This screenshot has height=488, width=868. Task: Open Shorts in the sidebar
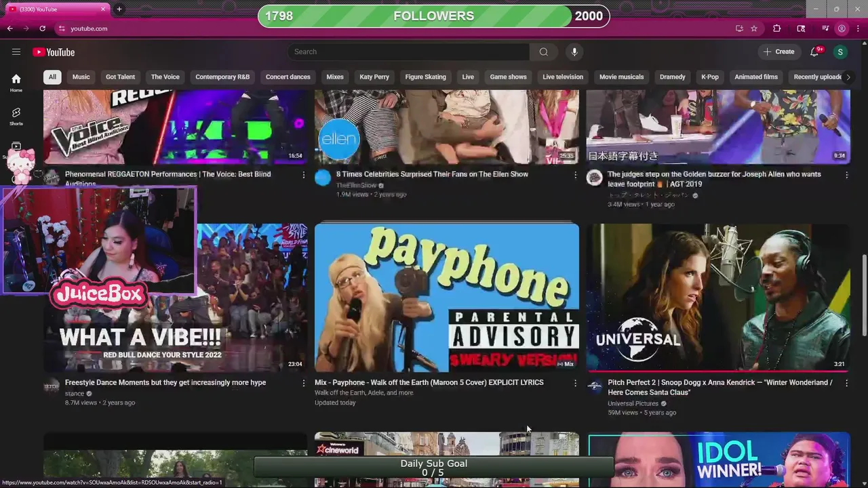[x=16, y=117]
